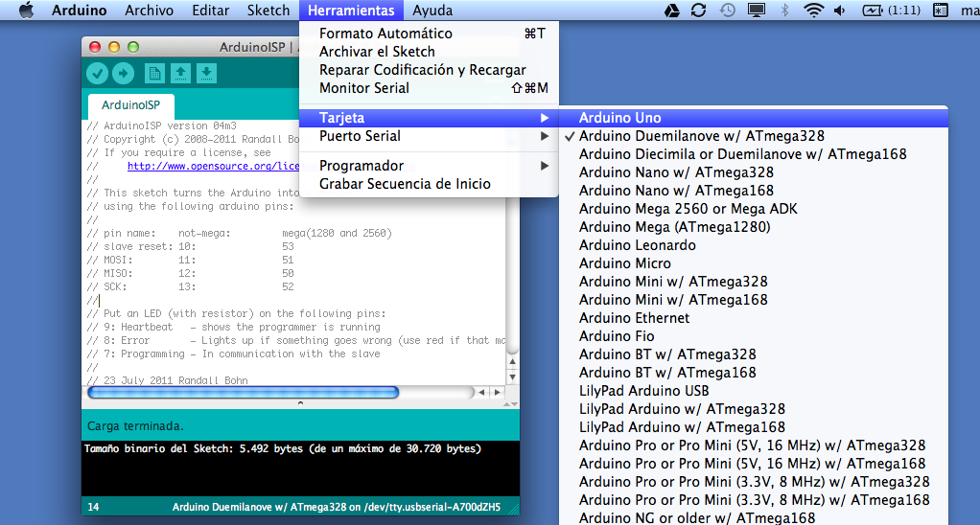
Task: Click the battery status (1:11) icon
Action: (x=891, y=10)
